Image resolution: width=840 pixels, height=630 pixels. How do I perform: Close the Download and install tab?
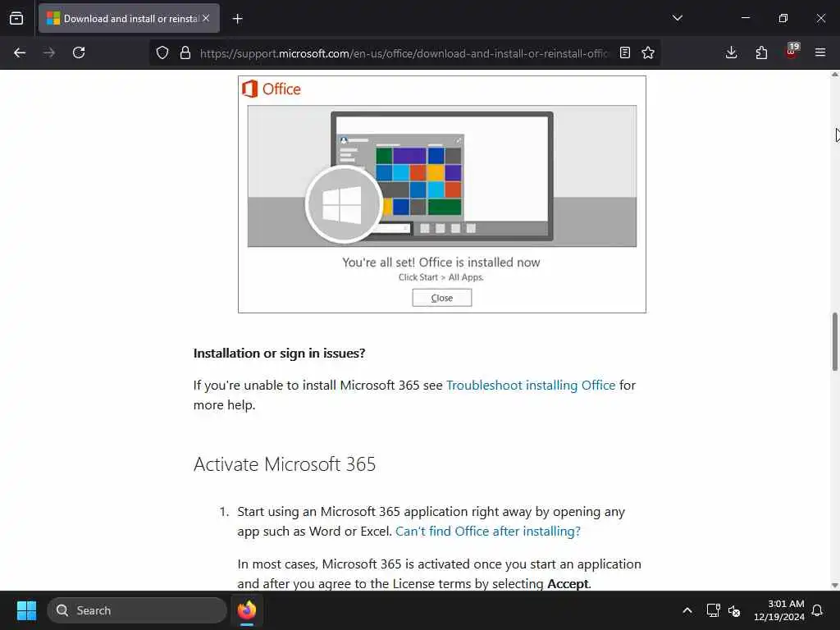(206, 18)
